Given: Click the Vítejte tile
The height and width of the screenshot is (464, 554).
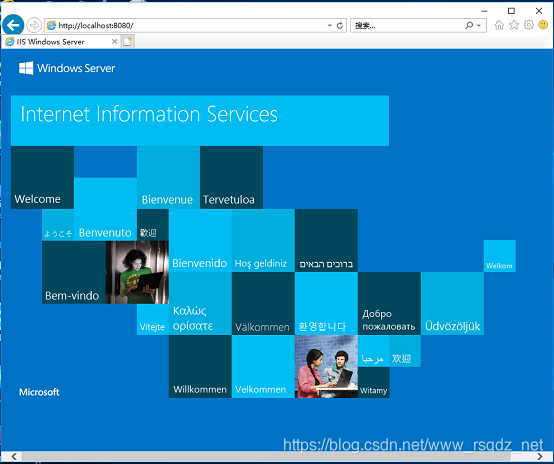Looking at the screenshot, I should [153, 319].
